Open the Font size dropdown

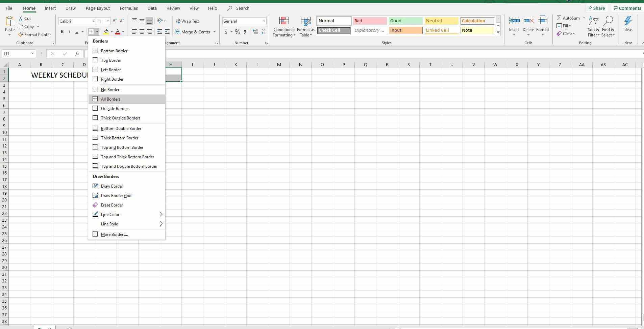click(108, 21)
